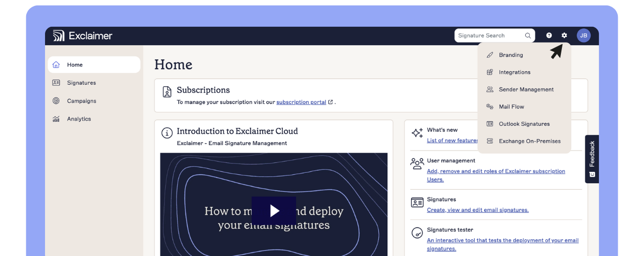Image resolution: width=644 pixels, height=256 pixels.
Task: Click the Outlook Signatures card icon
Action: pos(490,124)
